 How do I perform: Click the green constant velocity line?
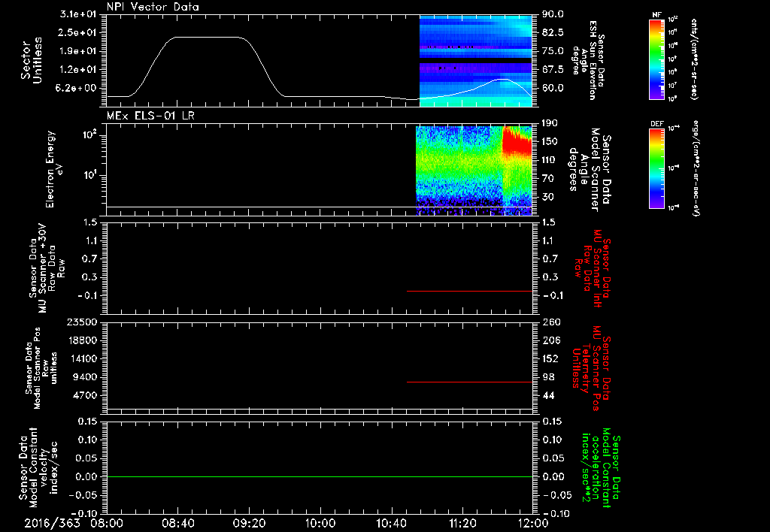pos(320,476)
